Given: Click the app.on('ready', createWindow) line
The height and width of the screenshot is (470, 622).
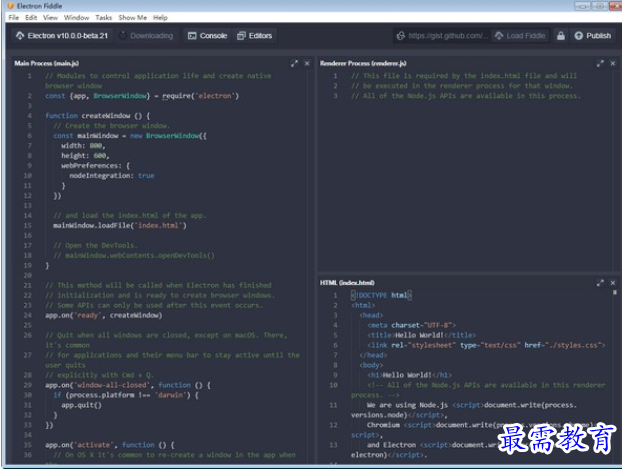Looking at the screenshot, I should (104, 315).
